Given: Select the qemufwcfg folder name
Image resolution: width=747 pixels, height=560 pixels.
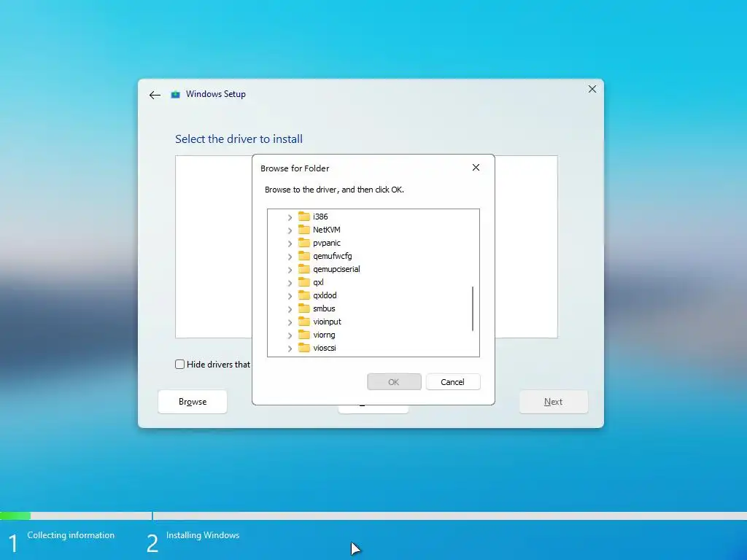Looking at the screenshot, I should pos(332,256).
